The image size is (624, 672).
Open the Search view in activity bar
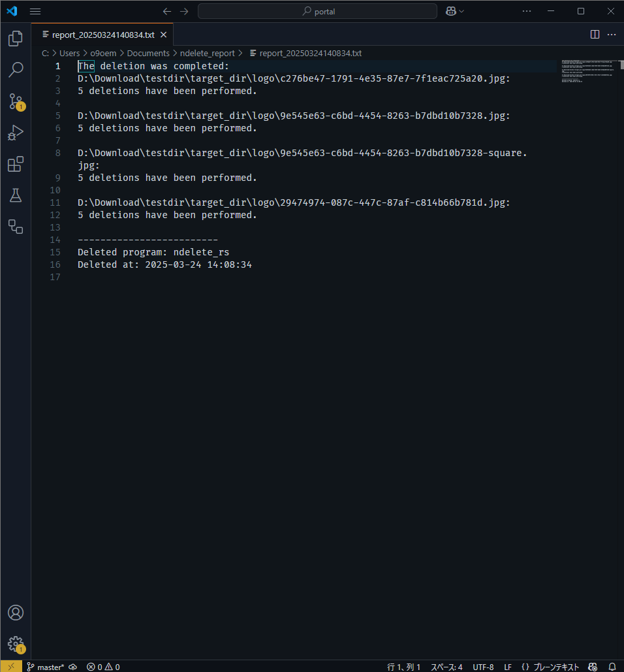[x=16, y=70]
